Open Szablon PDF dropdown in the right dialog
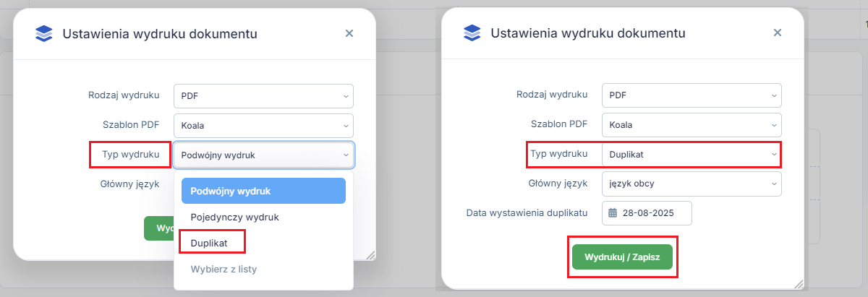 692,126
